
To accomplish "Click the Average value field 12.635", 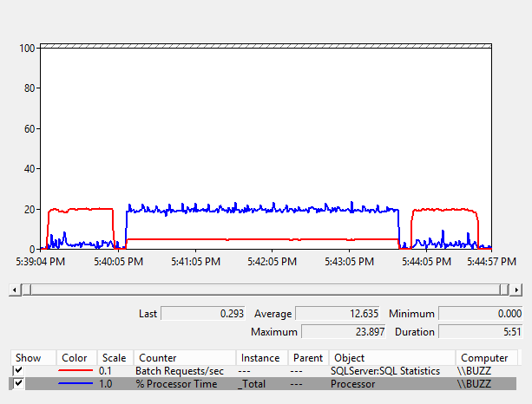I will coord(338,314).
